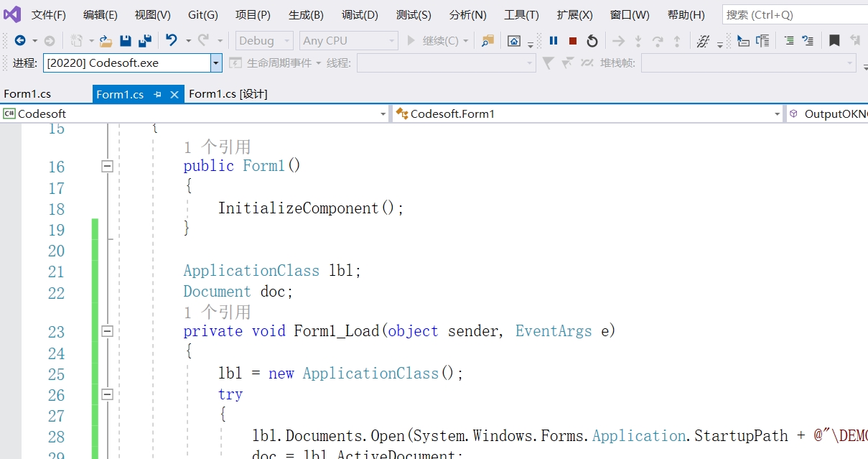868x459 pixels.
Task: Undo the last action
Action: point(171,40)
